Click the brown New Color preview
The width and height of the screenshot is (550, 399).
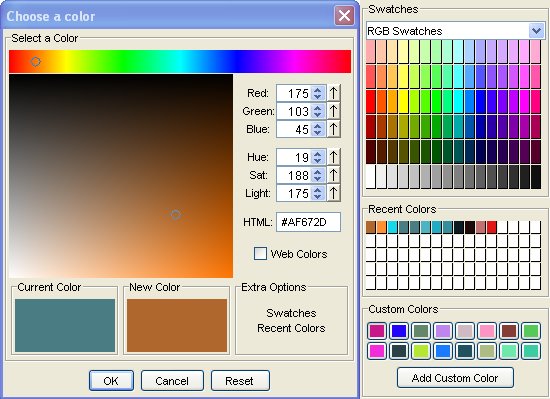177,325
